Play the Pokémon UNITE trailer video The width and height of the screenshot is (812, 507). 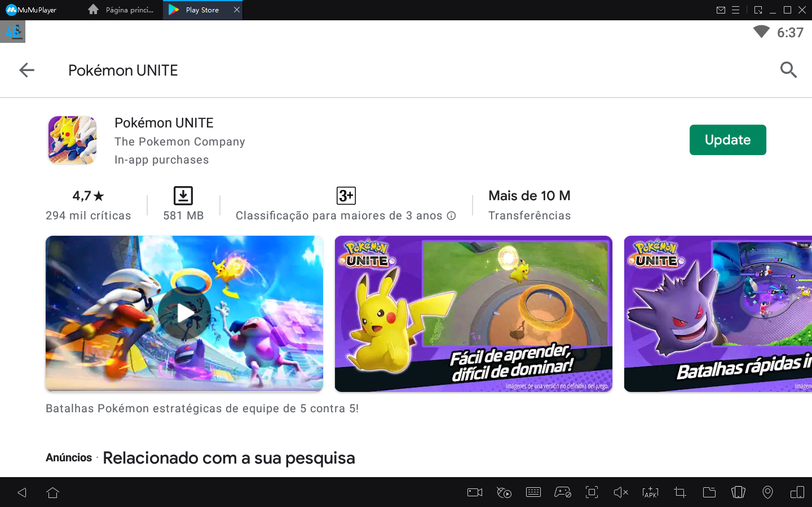point(184,314)
